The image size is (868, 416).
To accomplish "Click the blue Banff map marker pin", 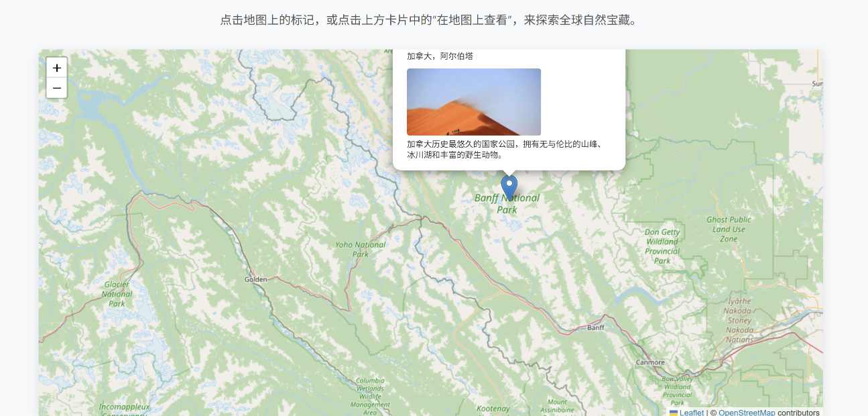I will (509, 188).
